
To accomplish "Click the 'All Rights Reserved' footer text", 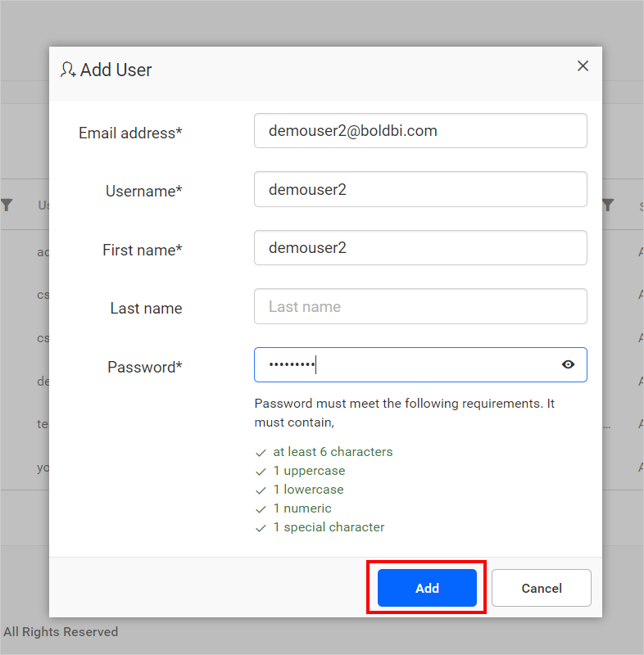I will pyautogui.click(x=61, y=631).
